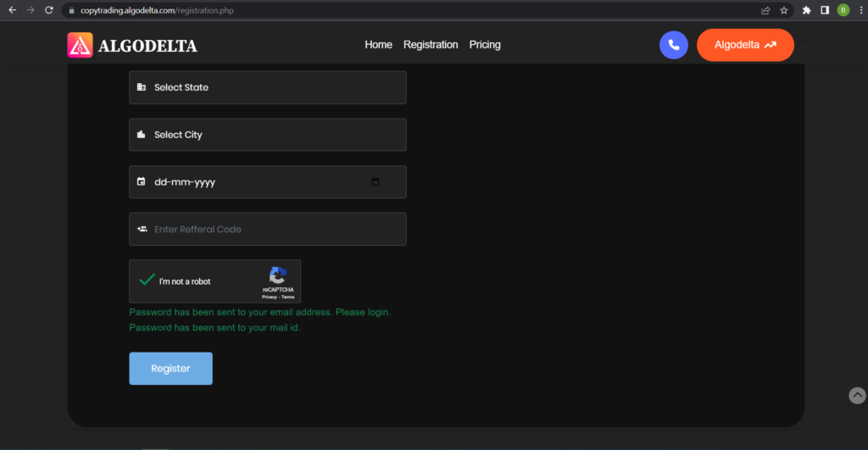Screen dimensions: 868x450
Task: Click the Enter Refferal Code field
Action: pos(267,229)
